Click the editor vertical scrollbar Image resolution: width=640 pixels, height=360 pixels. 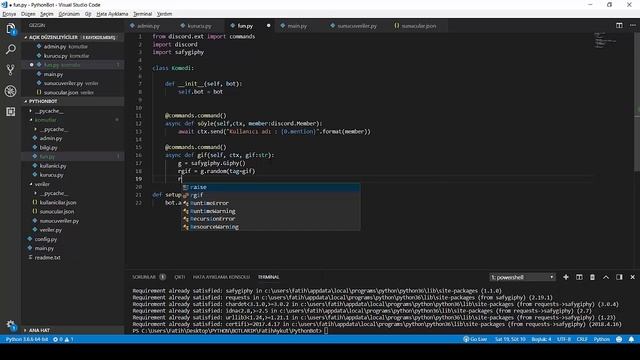coord(637,102)
